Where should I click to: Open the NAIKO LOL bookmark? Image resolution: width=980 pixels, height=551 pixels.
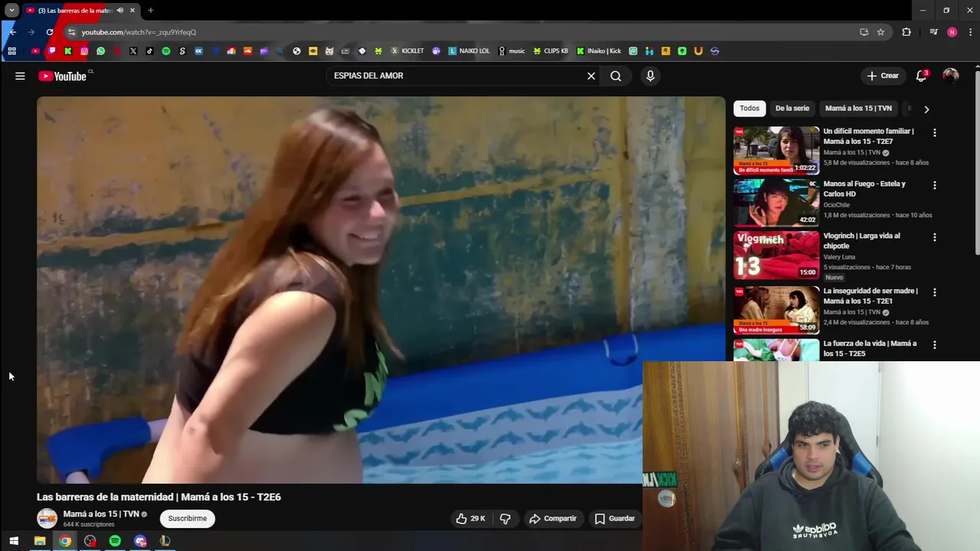[469, 51]
